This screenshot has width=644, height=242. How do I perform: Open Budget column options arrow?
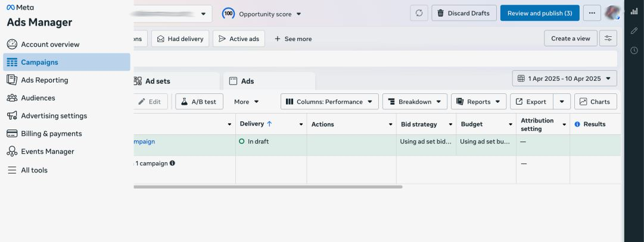[511, 124]
